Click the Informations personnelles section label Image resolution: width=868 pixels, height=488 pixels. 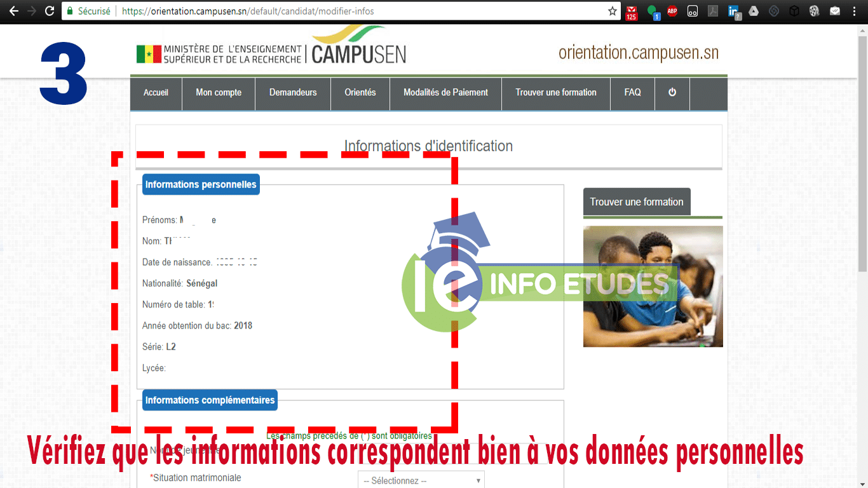201,184
